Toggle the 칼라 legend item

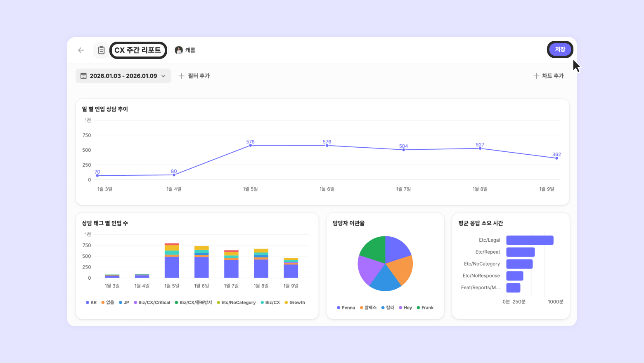(x=388, y=308)
